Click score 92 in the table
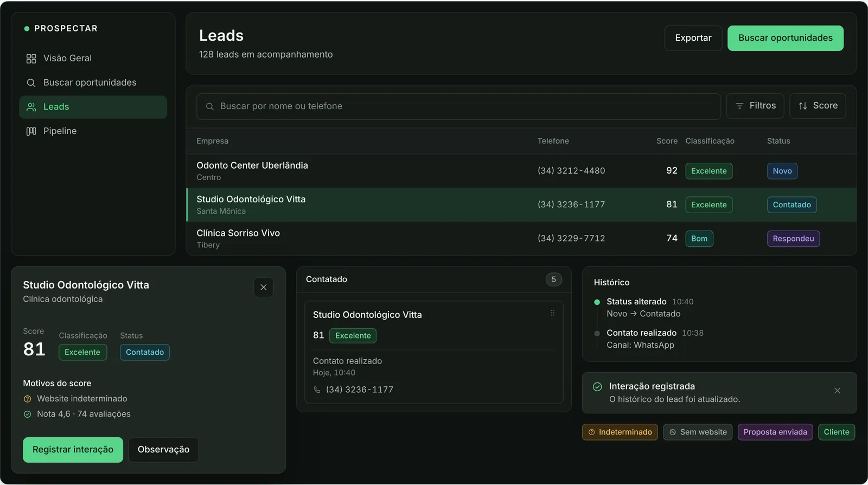 pos(672,171)
